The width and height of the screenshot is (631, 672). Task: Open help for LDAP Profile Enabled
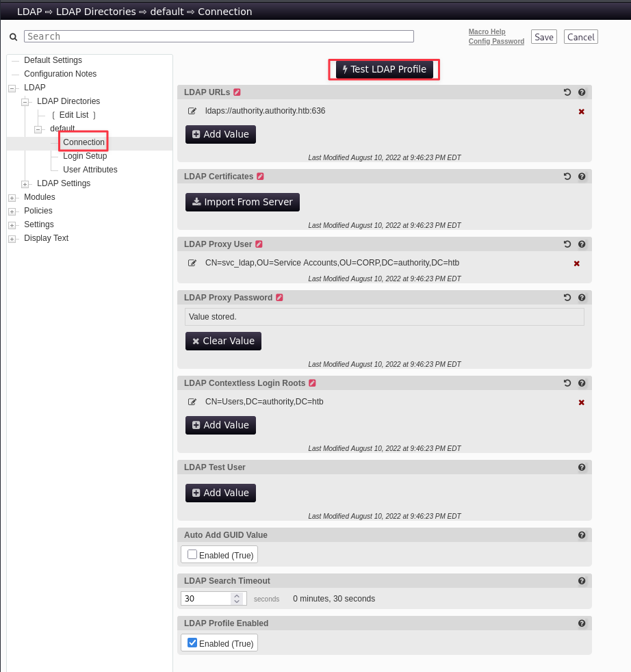[x=582, y=623]
